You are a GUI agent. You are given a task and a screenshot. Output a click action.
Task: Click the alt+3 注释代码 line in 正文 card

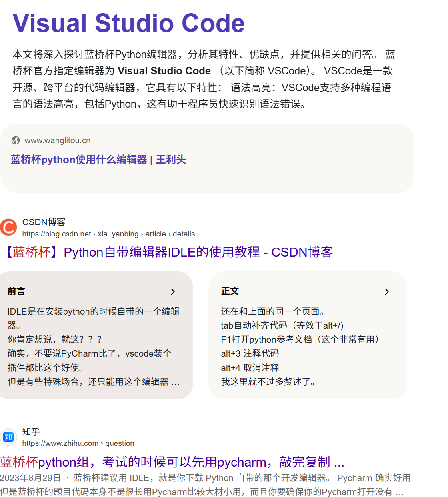pyautogui.click(x=250, y=354)
